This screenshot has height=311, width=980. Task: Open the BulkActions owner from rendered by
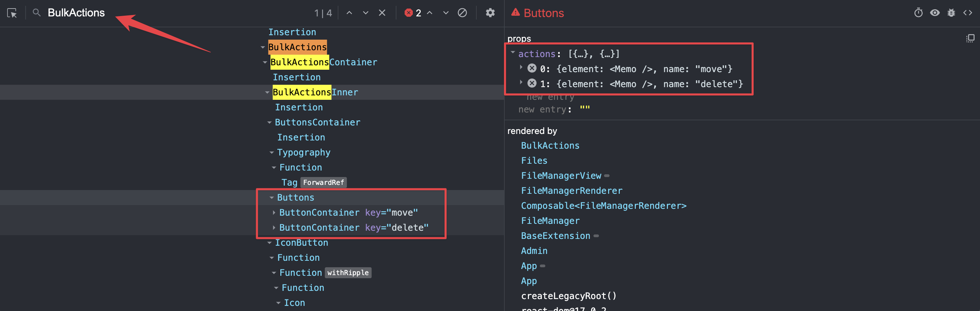(550, 145)
